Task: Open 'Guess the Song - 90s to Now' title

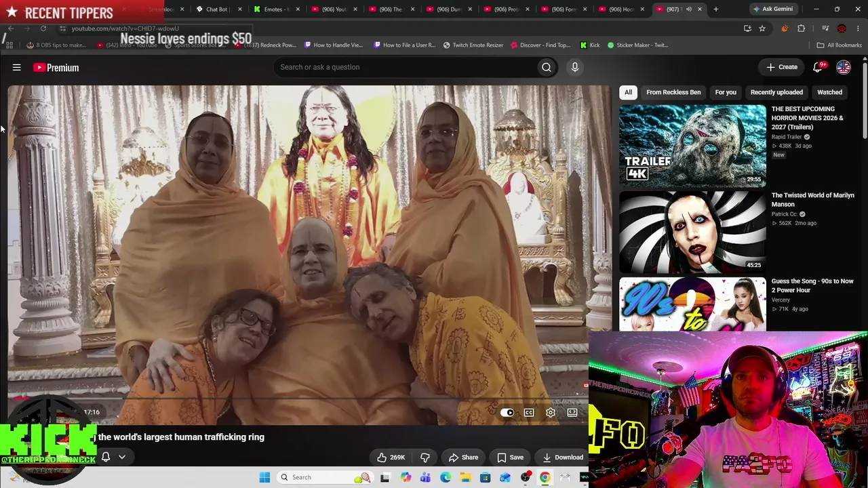Action: click(x=812, y=285)
